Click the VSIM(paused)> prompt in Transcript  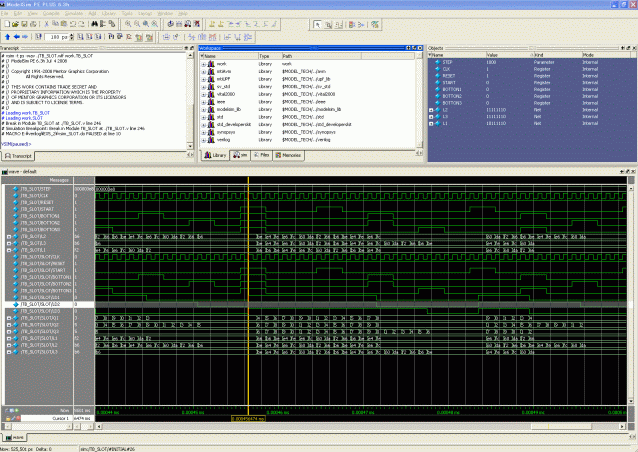[16, 144]
